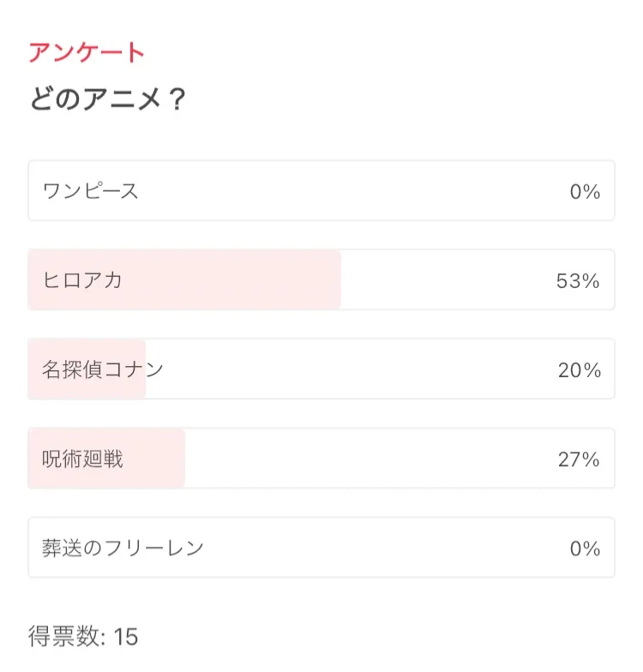This screenshot has height=672, width=643.
Task: Click the number 15 in vote total
Action: pos(125,637)
